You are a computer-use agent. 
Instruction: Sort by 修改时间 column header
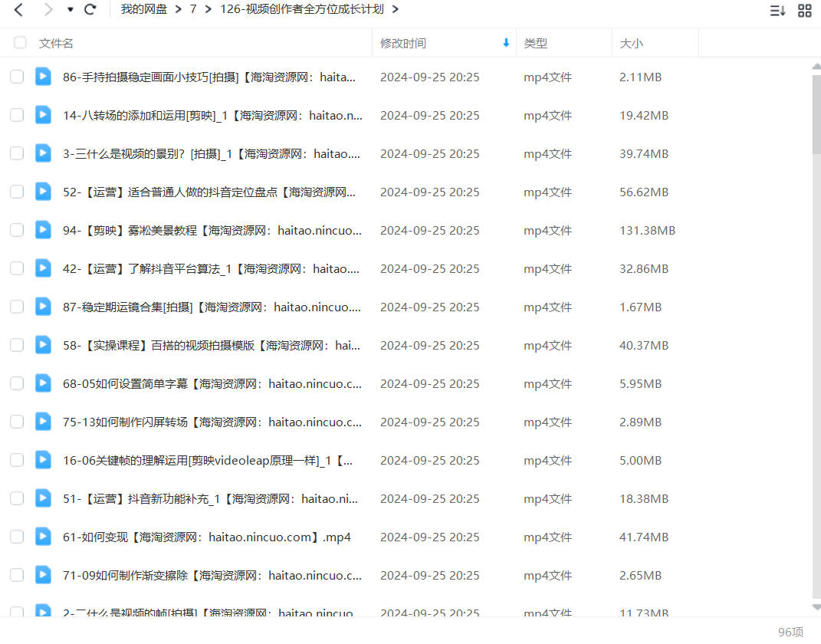[403, 44]
